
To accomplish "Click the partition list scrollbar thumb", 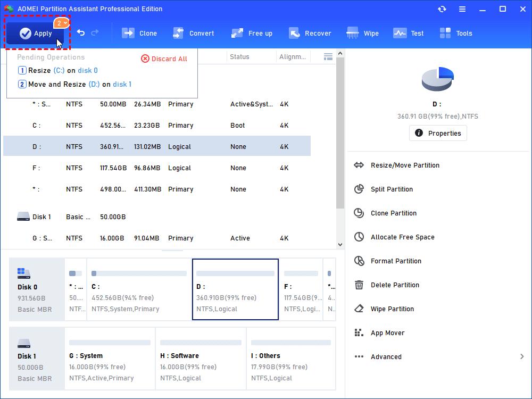I will pos(340,132).
